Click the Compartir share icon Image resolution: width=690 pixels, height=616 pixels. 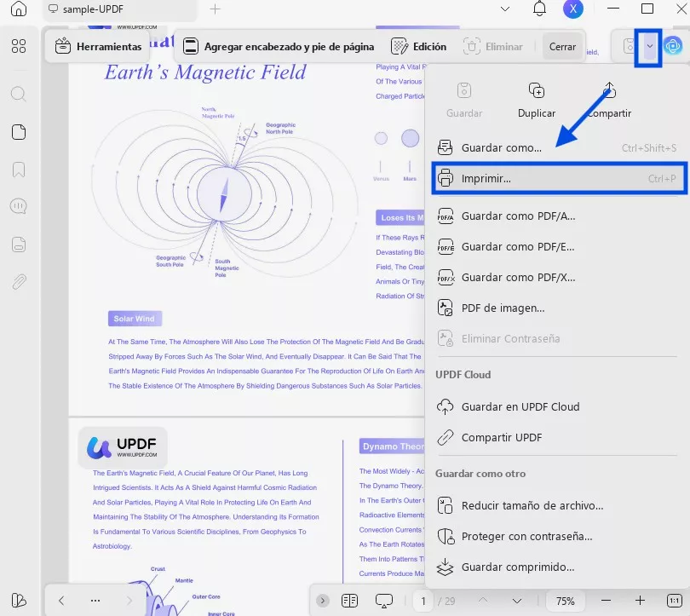(x=609, y=90)
